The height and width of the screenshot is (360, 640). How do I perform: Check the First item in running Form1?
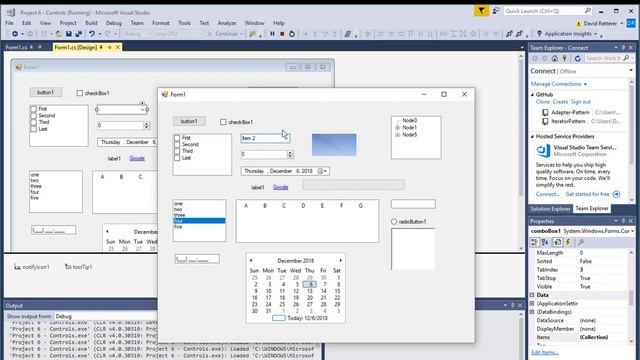(x=177, y=138)
